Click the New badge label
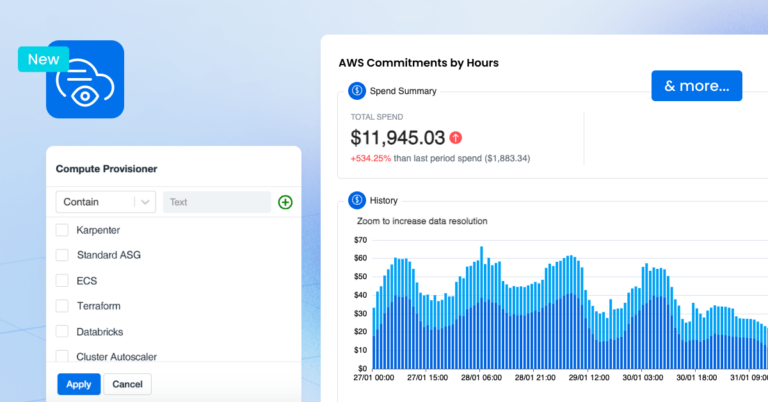 (x=43, y=59)
